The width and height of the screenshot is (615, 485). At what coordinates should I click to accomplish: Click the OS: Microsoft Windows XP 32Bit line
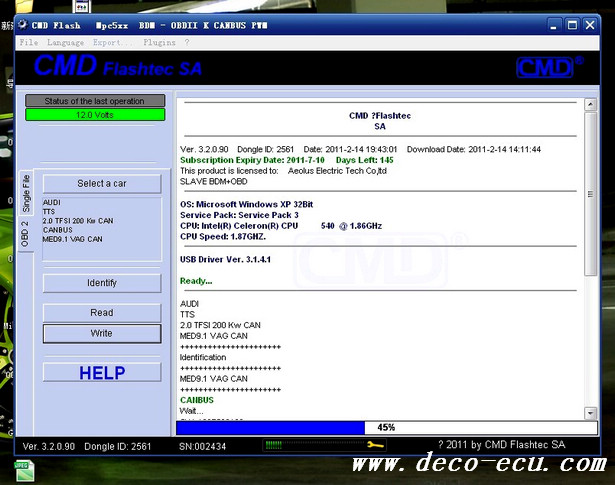(246, 204)
